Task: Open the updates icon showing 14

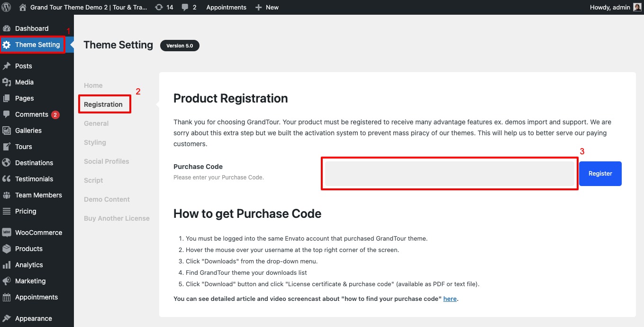Action: pyautogui.click(x=159, y=7)
